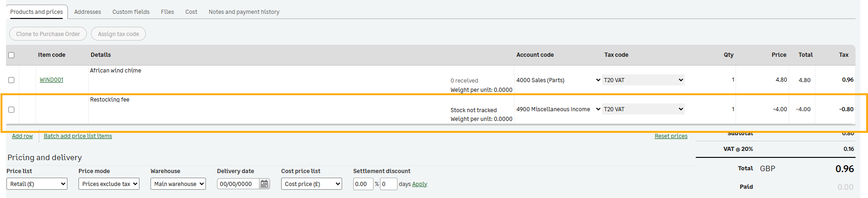This screenshot has width=868, height=198.
Task: Open tax code dropdown for African wind chime
Action: tap(643, 80)
